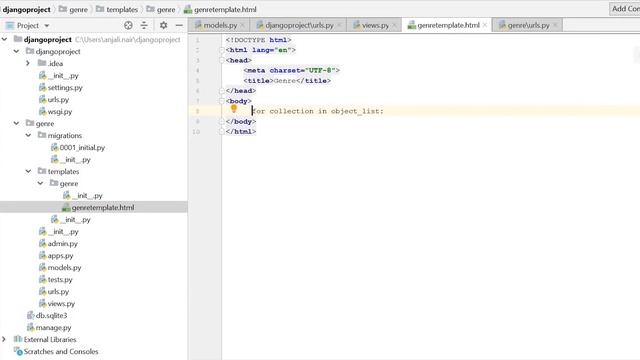Open models.py in the project tree
The image size is (640, 360).
coord(64,267)
